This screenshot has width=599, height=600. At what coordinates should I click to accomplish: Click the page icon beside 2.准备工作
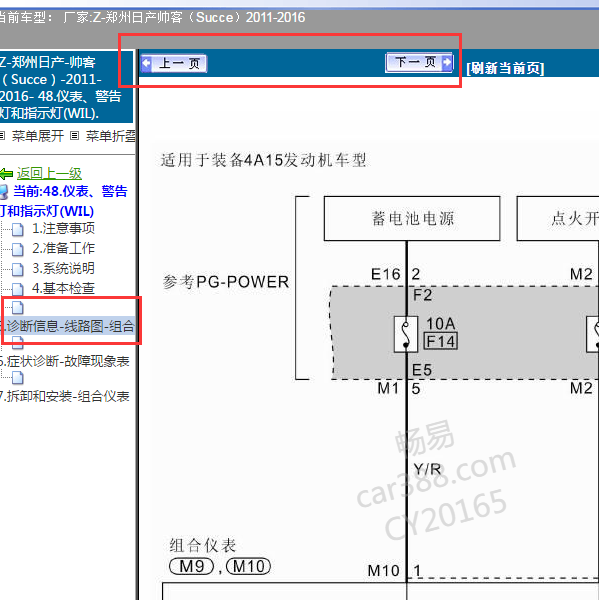pos(18,249)
